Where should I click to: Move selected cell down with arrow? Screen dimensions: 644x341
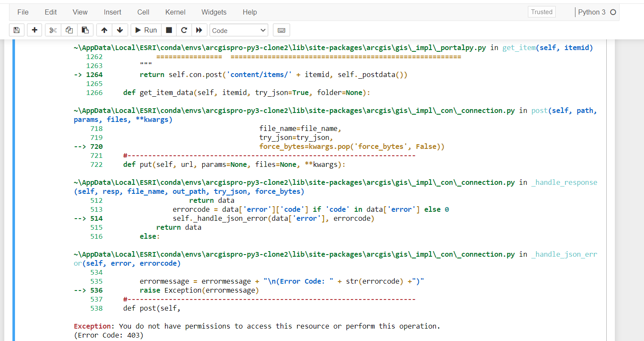(120, 30)
